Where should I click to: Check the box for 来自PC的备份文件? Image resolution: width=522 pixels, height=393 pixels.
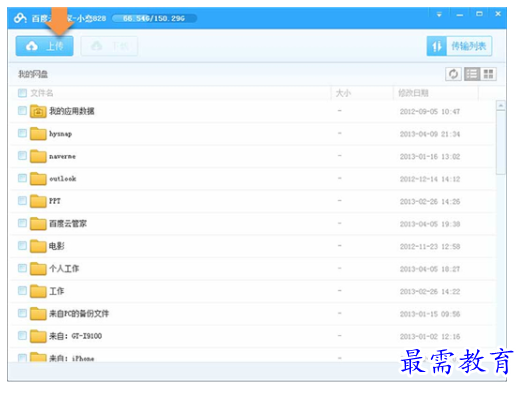(22, 313)
